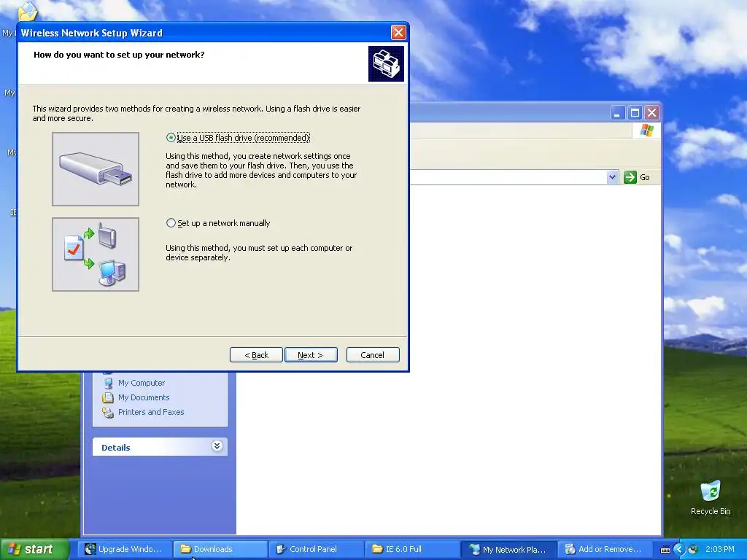Click the keyboard icon in system tray
The height and width of the screenshot is (560, 747).
point(665,550)
